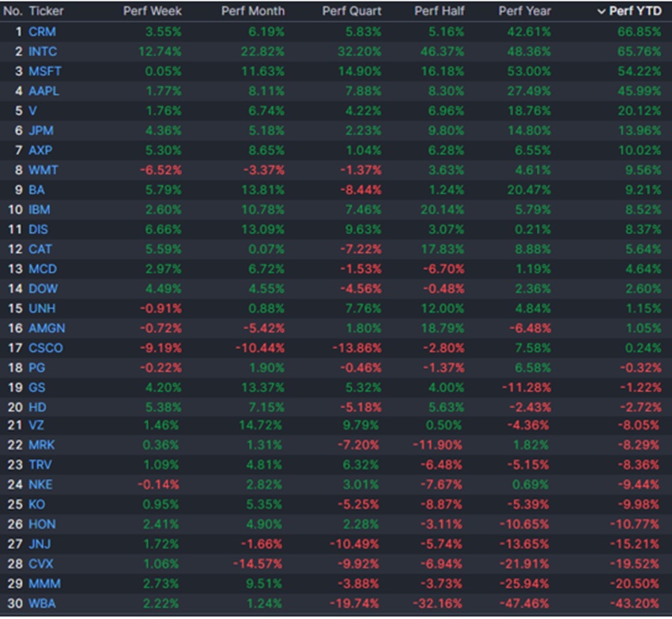672x619 pixels.
Task: Click the MMM ticker link
Action: pos(44,583)
